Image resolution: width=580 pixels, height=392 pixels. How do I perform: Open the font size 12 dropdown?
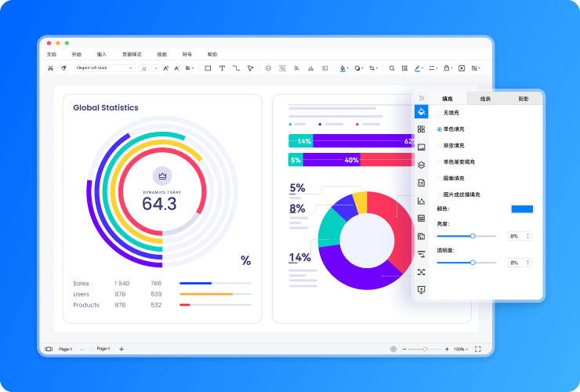(149, 68)
